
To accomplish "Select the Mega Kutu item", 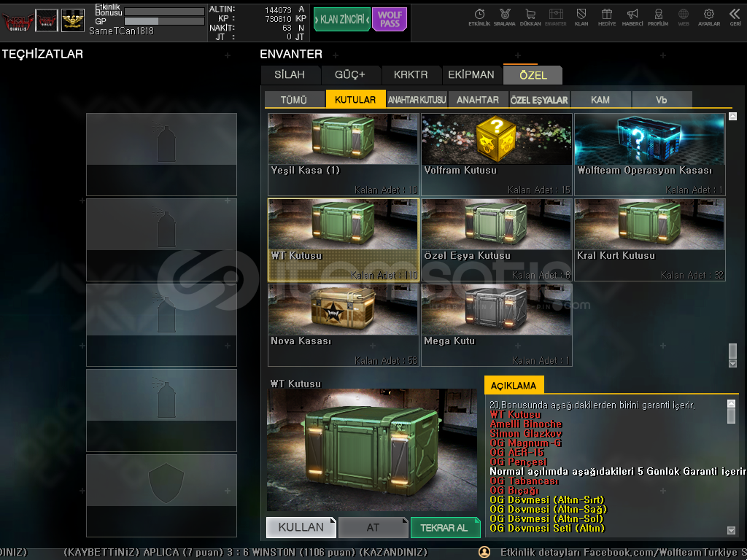I will 496,325.
